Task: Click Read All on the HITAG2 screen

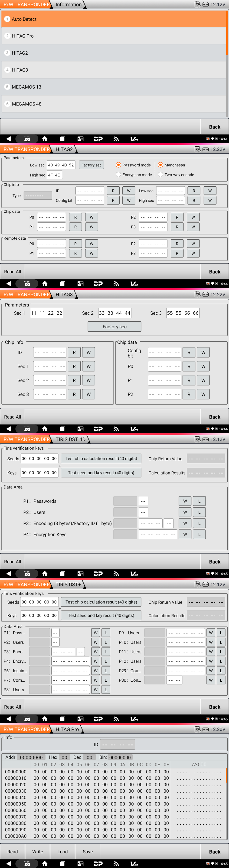Action: (x=13, y=272)
